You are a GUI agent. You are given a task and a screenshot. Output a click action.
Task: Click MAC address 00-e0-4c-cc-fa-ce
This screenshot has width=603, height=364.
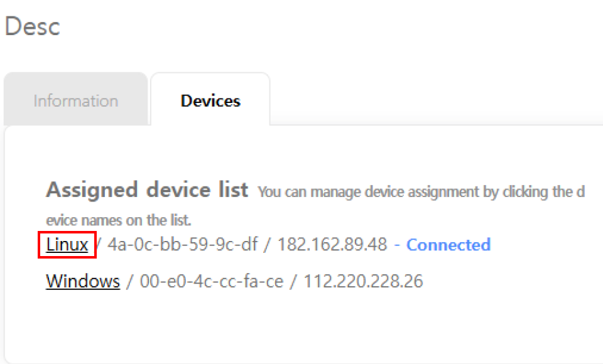click(x=211, y=281)
